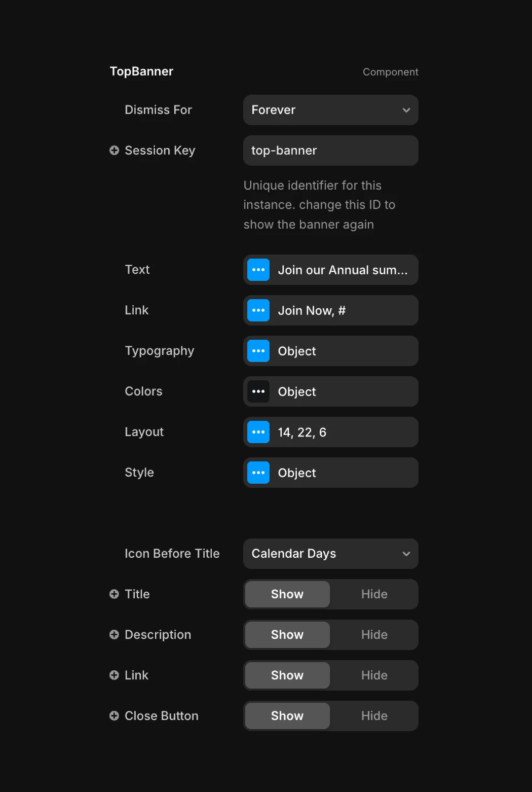Open the Style Object ellipsis menu

point(258,473)
